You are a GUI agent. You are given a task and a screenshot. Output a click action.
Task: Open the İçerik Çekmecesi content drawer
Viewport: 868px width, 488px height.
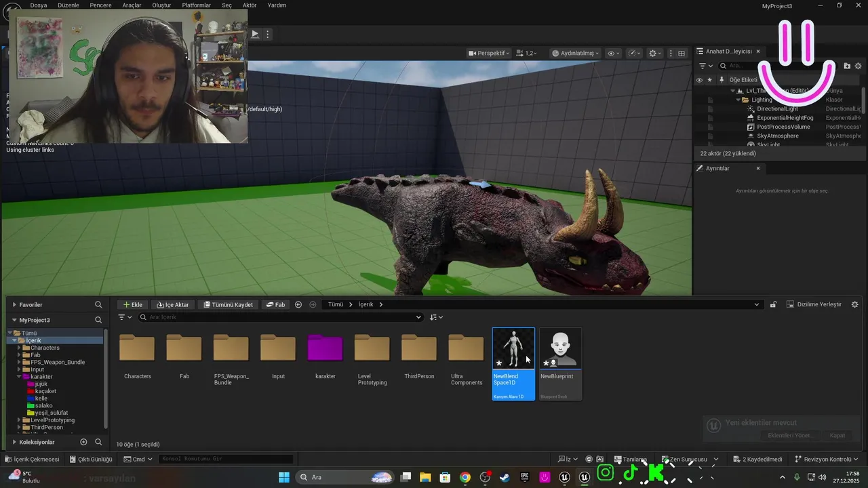tap(33, 460)
